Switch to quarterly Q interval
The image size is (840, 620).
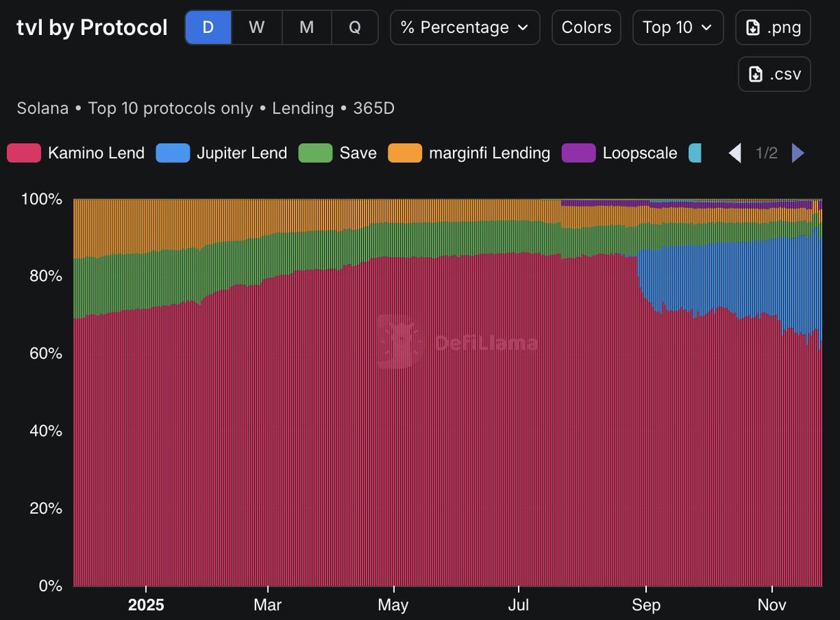(355, 27)
